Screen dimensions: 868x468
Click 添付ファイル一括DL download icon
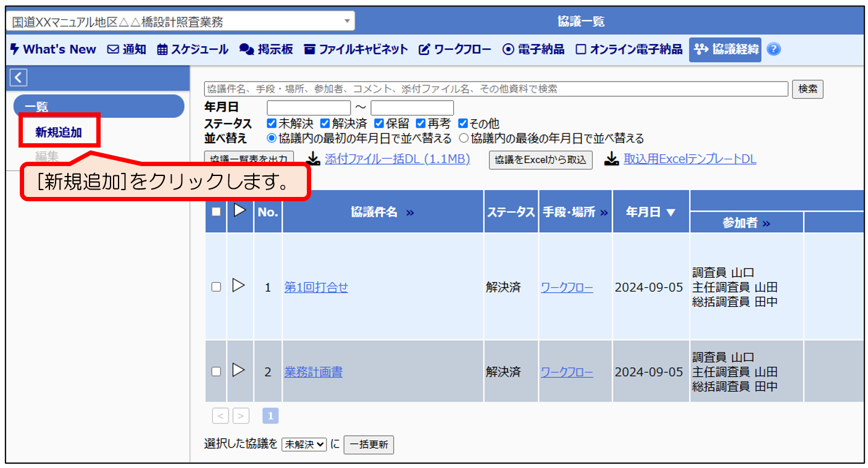coord(314,159)
